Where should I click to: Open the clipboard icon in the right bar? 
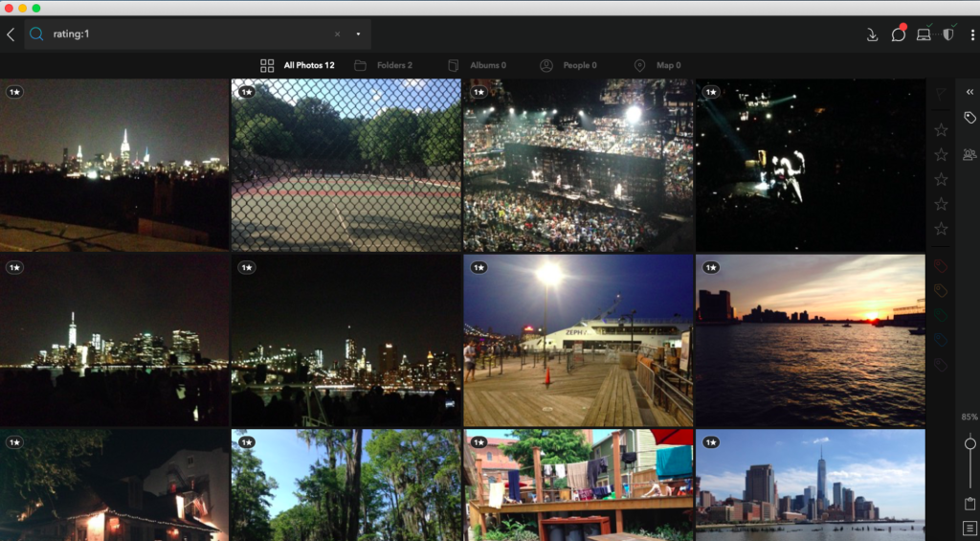tap(970, 504)
